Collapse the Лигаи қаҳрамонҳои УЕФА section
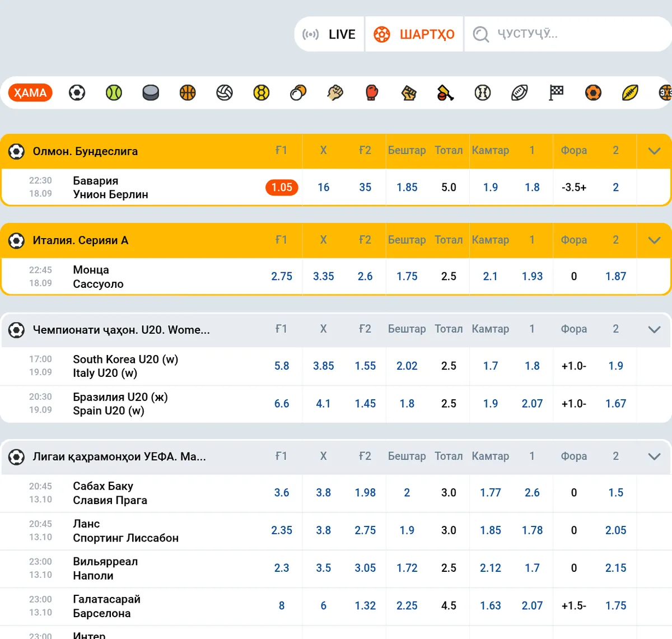The width and height of the screenshot is (672, 639). pyautogui.click(x=654, y=457)
